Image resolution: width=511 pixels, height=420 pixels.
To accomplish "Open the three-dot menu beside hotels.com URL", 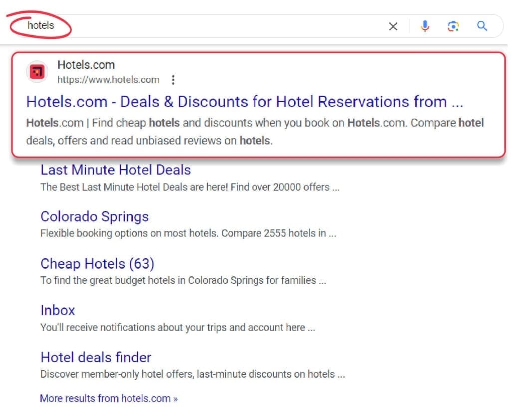I will tap(173, 80).
